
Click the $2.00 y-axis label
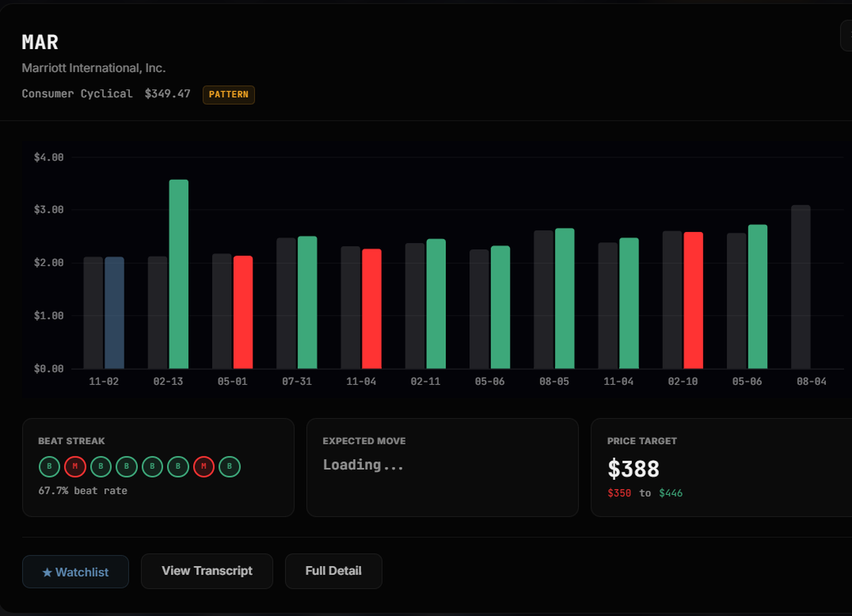click(x=49, y=263)
